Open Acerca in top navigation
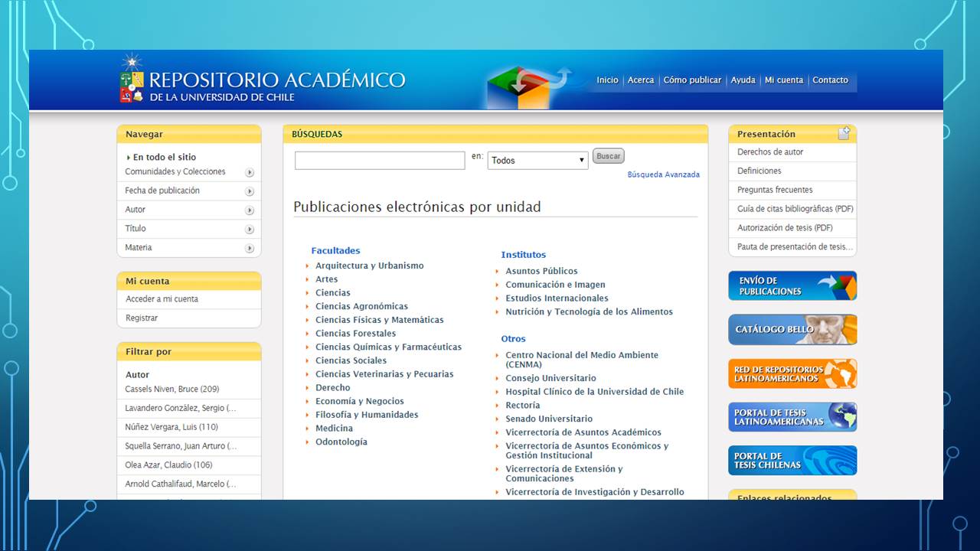Viewport: 980px width, 551px height. click(x=641, y=80)
